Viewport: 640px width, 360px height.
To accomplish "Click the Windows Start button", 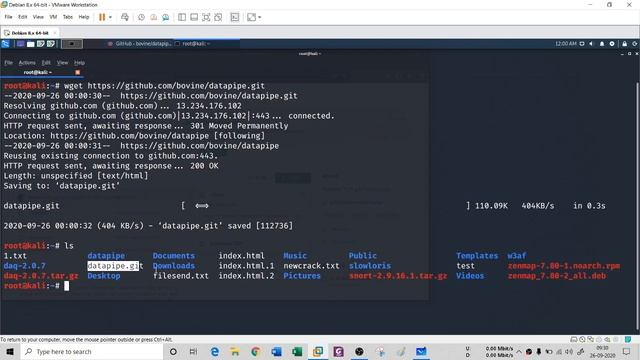I will [x=10, y=351].
